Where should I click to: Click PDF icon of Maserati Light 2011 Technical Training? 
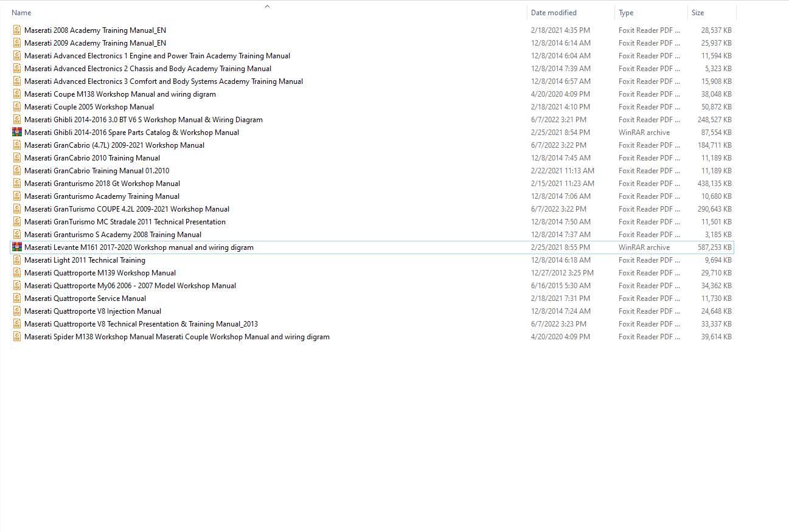(x=17, y=260)
